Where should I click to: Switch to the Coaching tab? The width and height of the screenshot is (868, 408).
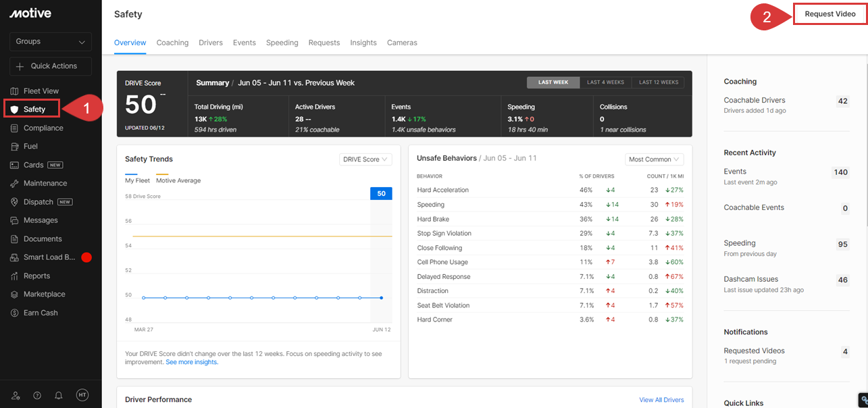pos(172,43)
